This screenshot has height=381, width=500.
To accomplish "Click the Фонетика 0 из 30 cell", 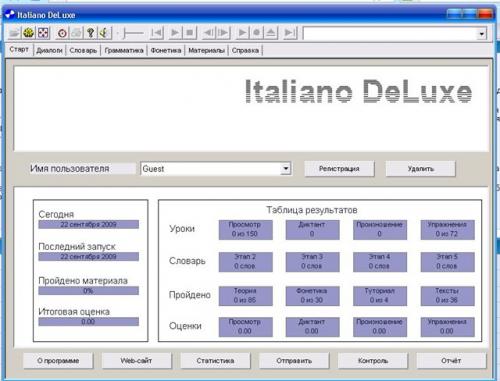I will tap(312, 296).
